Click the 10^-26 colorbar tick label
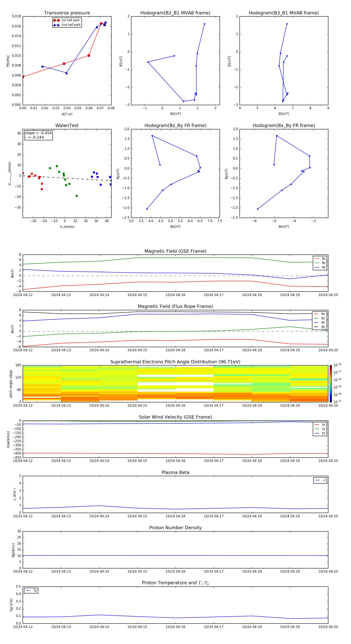This screenshot has width=351, height=644. tap(337, 365)
